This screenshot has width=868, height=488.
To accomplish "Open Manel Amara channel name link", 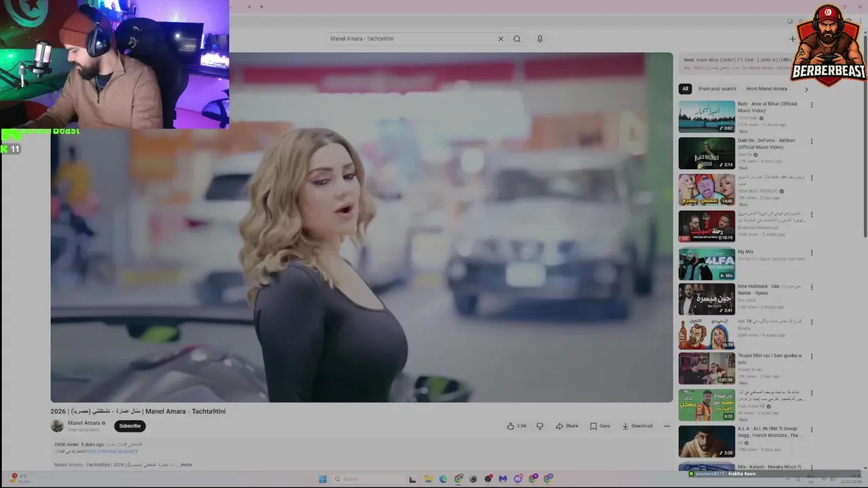I will (x=84, y=423).
